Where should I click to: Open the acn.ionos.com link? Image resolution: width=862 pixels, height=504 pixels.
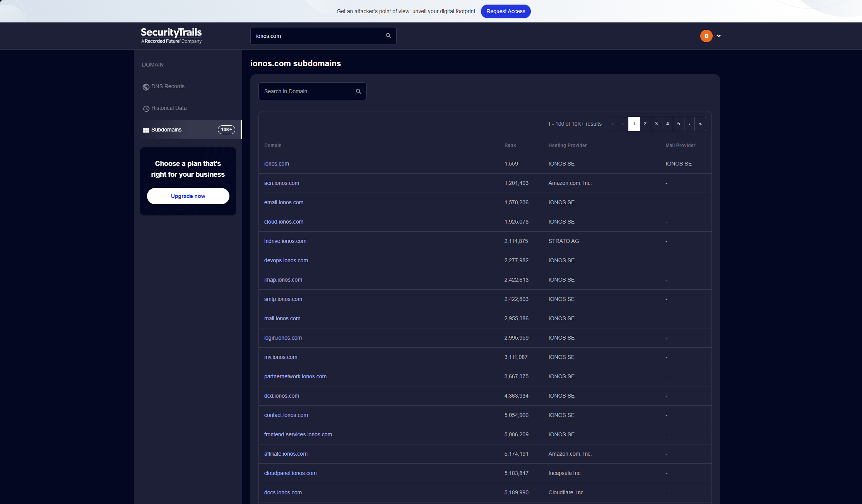pyautogui.click(x=282, y=183)
